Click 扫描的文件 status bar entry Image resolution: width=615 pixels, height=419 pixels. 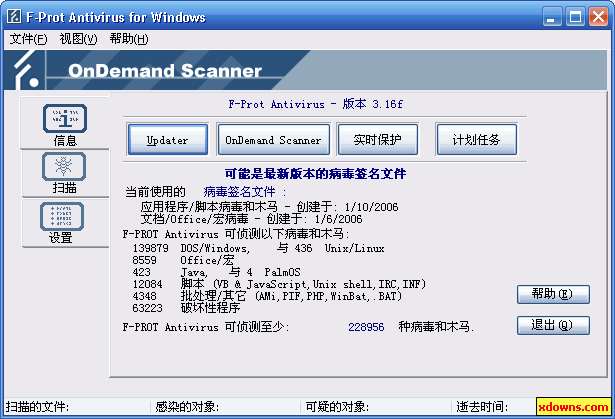(37, 407)
